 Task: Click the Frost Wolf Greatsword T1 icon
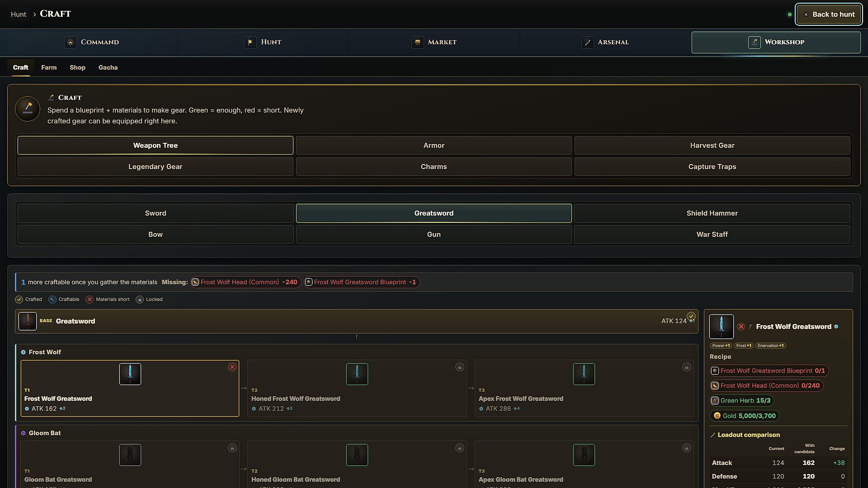point(130,374)
